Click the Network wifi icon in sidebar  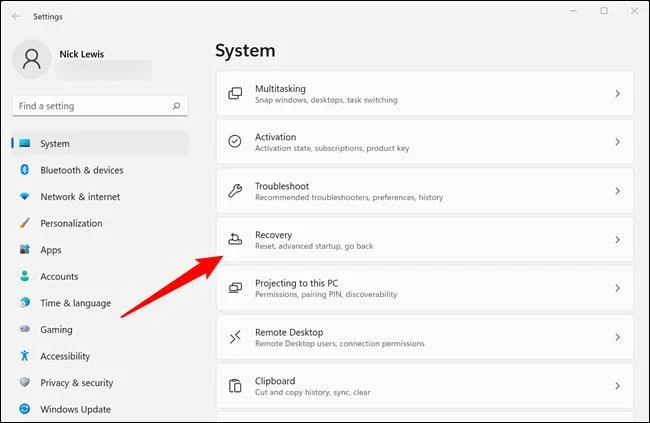click(25, 196)
